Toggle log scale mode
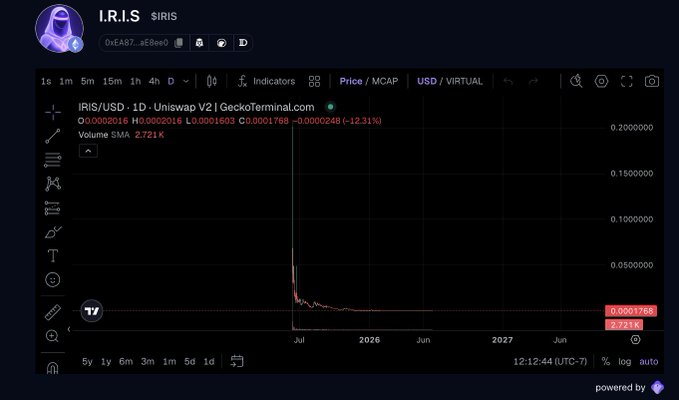 click(624, 361)
